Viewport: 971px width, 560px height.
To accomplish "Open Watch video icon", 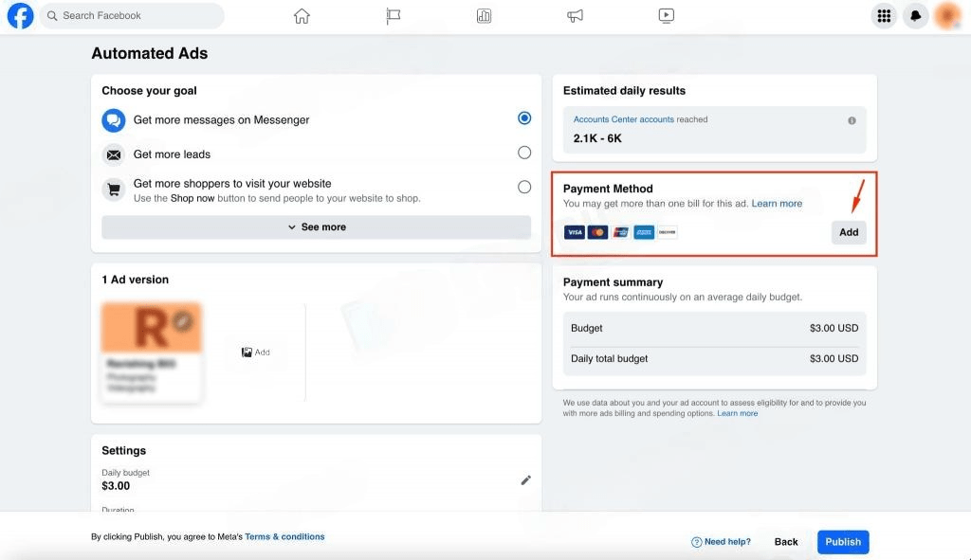I will 667,15.
